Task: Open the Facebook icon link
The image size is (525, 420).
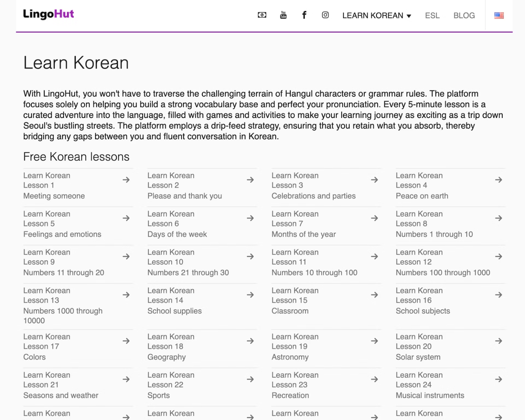Action: click(x=304, y=15)
